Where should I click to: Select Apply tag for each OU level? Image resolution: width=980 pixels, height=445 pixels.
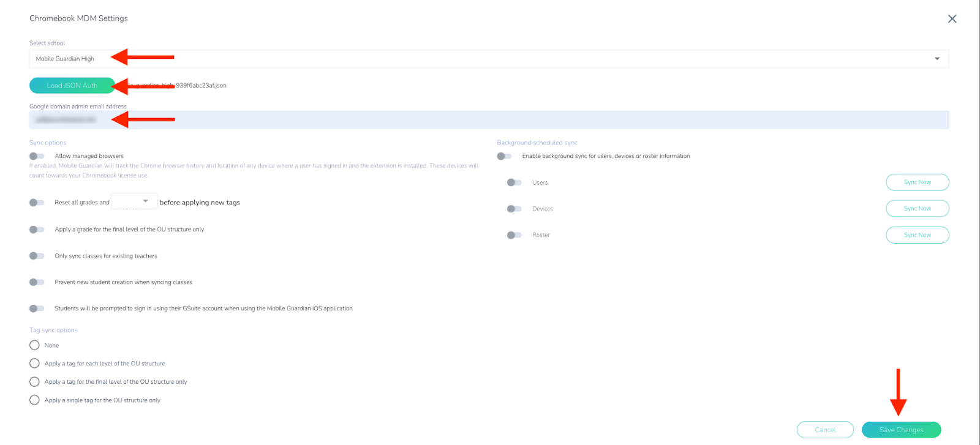tap(34, 364)
